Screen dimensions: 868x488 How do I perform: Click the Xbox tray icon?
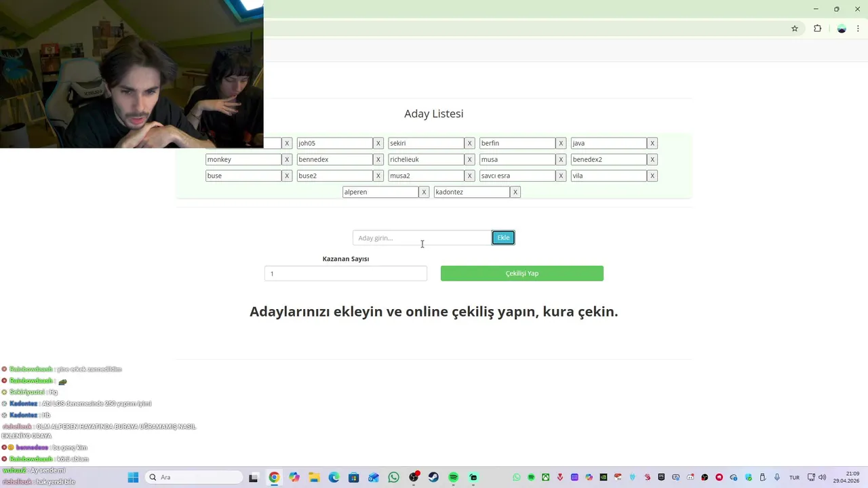(546, 477)
